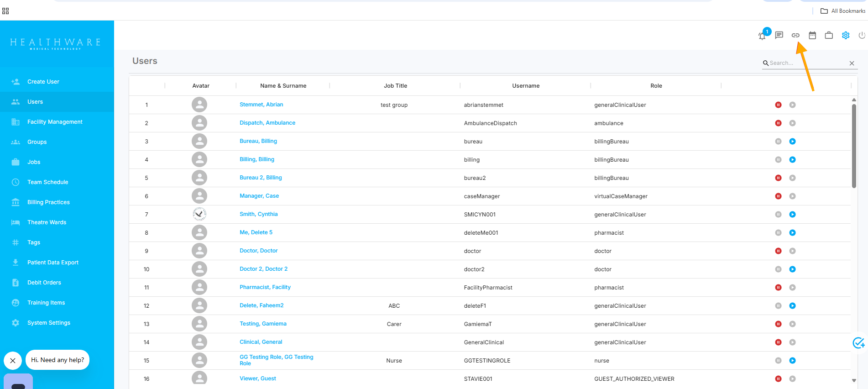Viewport: 868px width, 389px height.
Task: Activate user Bureau, Billing with play button
Action: point(792,142)
